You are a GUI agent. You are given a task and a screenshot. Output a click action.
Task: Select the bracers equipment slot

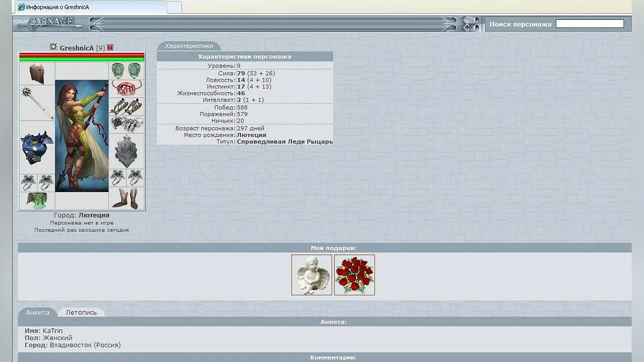127,106
